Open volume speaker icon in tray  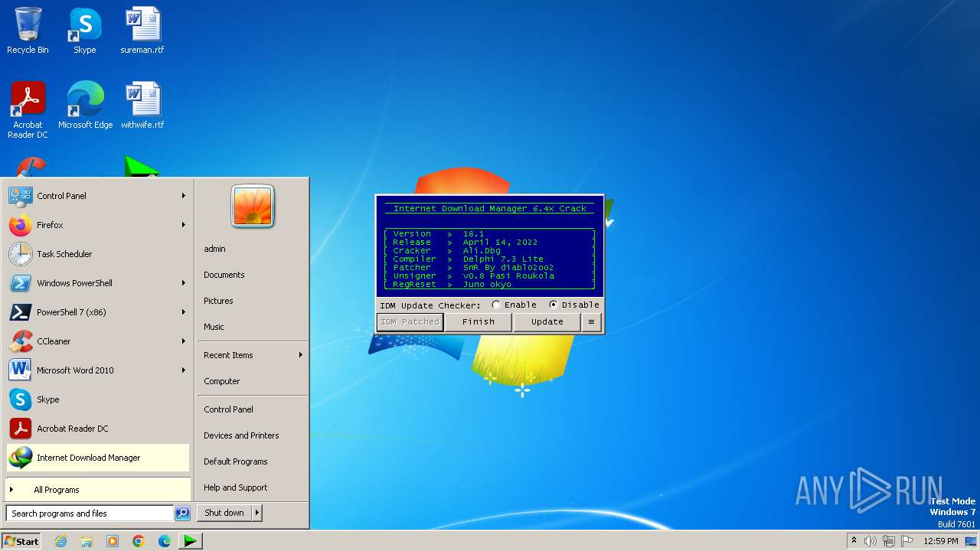click(871, 541)
